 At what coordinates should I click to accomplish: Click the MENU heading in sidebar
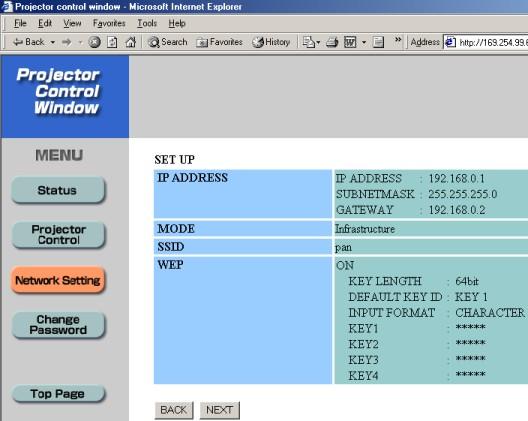[x=59, y=155]
